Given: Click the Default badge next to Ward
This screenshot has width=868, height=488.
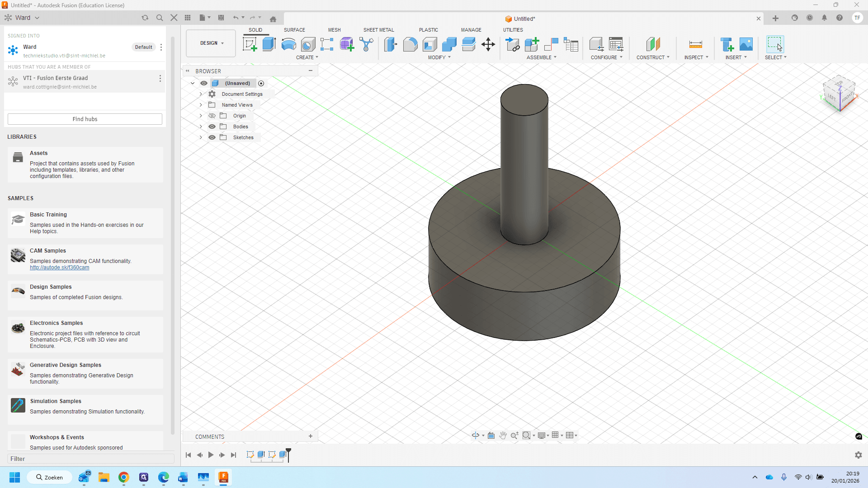Looking at the screenshot, I should coord(143,47).
